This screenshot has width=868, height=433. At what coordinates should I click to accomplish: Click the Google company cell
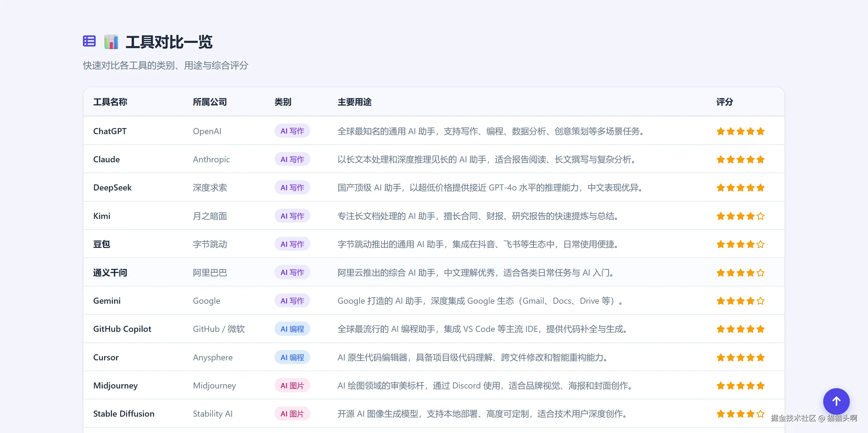206,301
